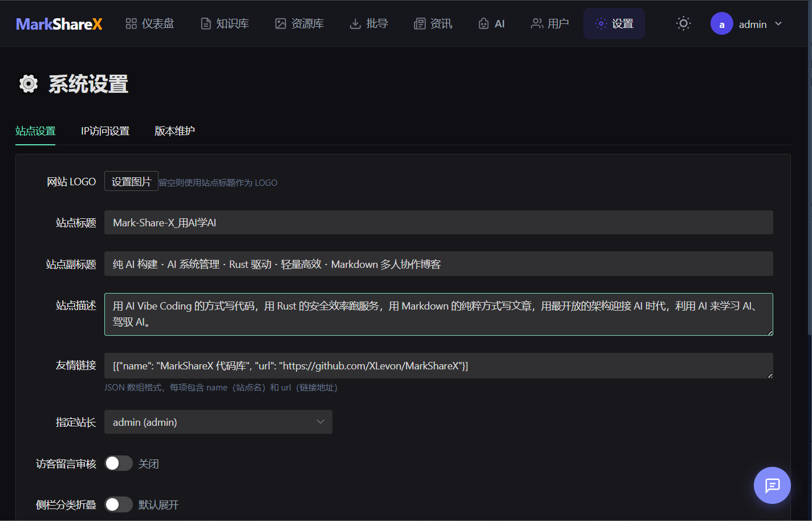Go to 知识库 menu item

pyautogui.click(x=225, y=23)
